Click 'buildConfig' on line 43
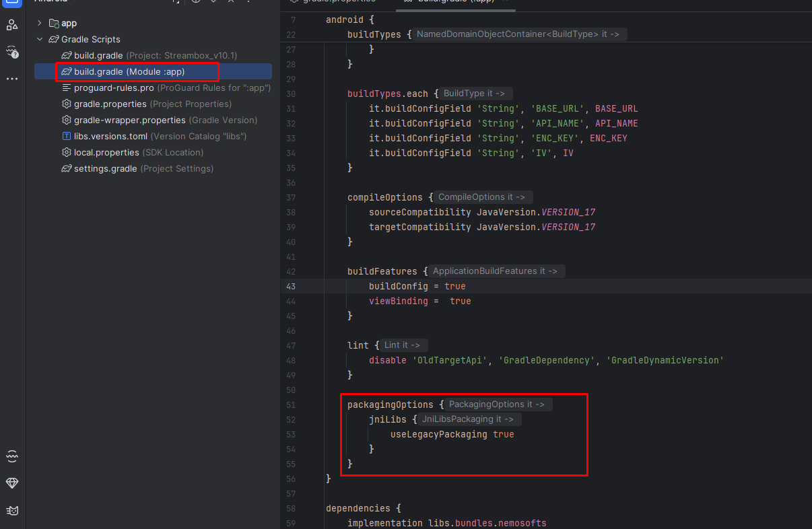The height and width of the screenshot is (529, 812). 399,286
